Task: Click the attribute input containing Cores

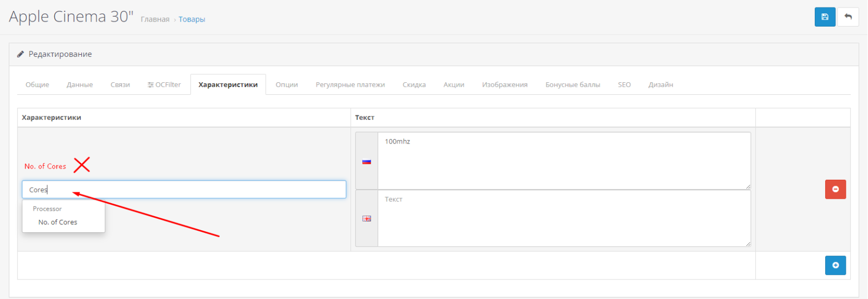Action: tap(184, 190)
